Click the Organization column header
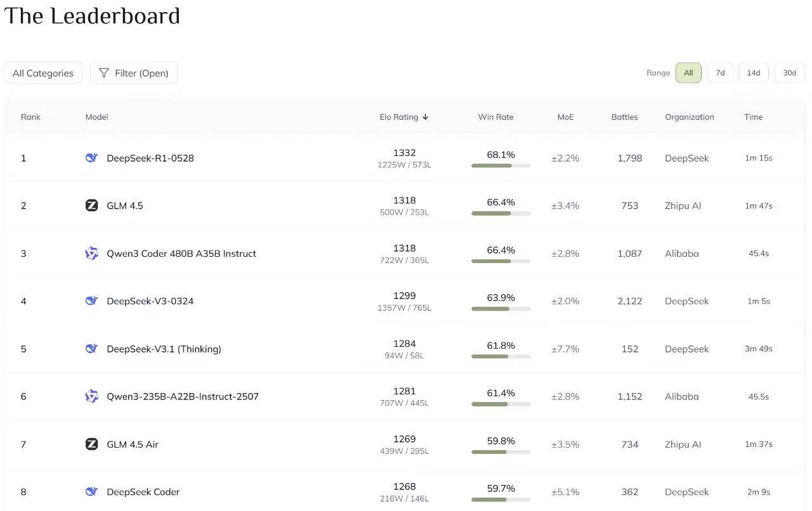The height and width of the screenshot is (511, 812). (x=690, y=117)
